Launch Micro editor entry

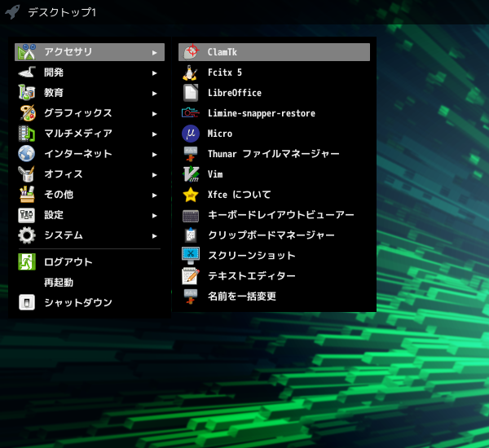[274, 134]
